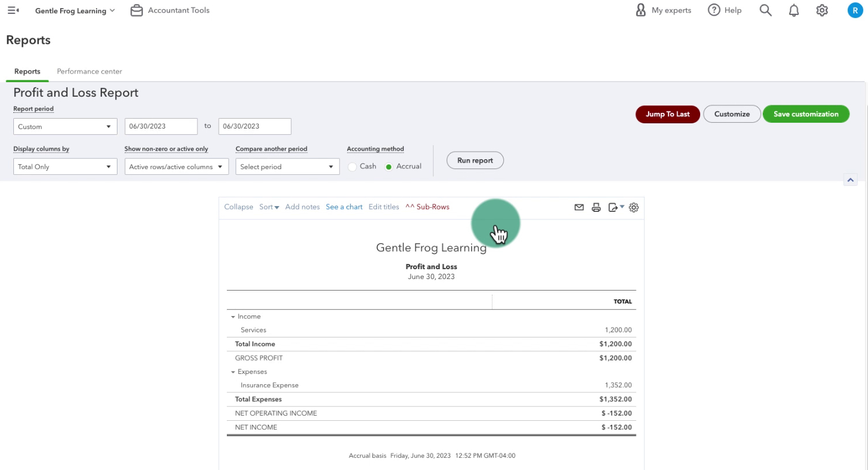Open the Gentle Frog Learning company switcher
This screenshot has width=868, height=470.
point(75,10)
